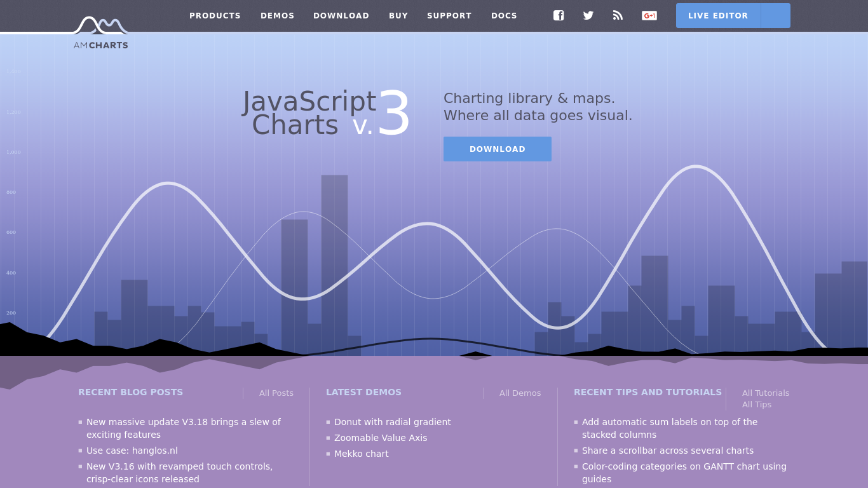Image resolution: width=868 pixels, height=488 pixels.
Task: View All Demos link
Action: [520, 393]
